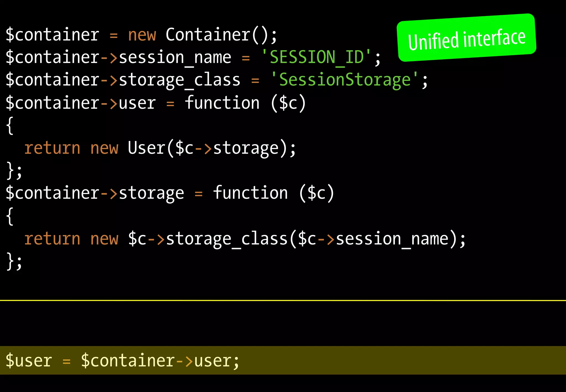This screenshot has height=392, width=566.
Task: Click the green Unified interface badge
Action: pyautogui.click(x=467, y=38)
